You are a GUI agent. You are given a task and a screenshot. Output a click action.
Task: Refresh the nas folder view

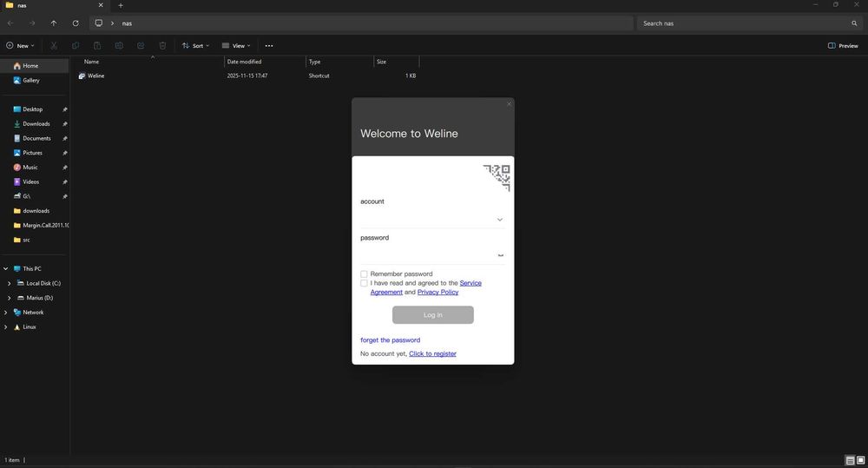pos(76,23)
